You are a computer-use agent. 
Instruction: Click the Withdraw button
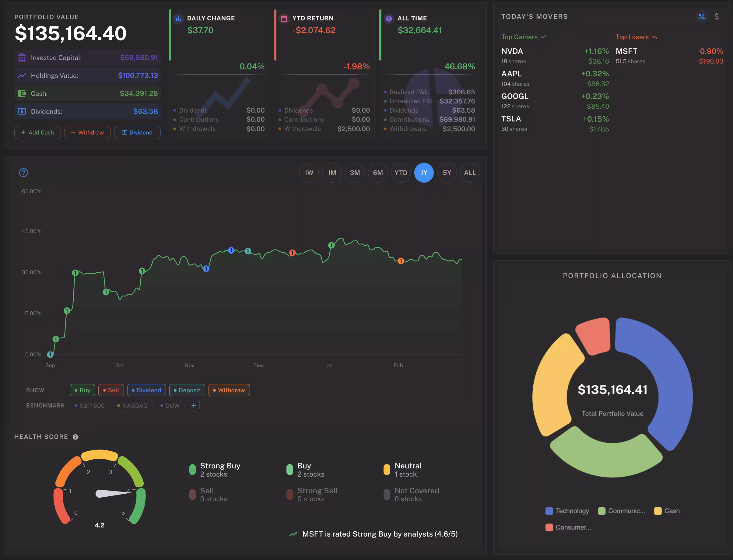click(x=87, y=133)
